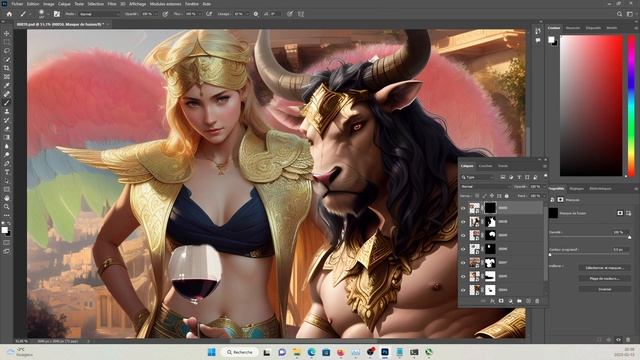Hide the selected top layer with black mask
This screenshot has height=360, width=640.
(463, 208)
